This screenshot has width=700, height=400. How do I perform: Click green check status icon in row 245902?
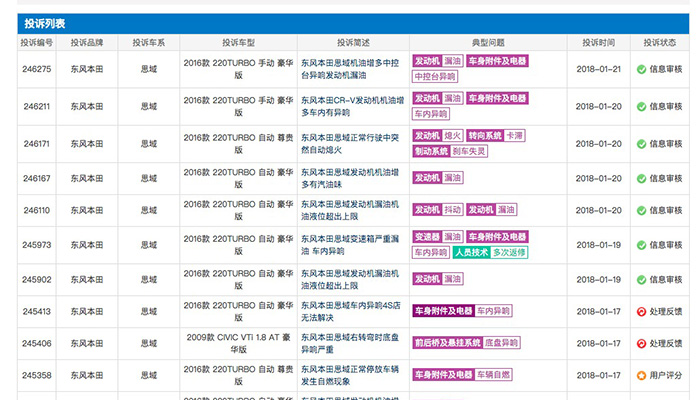[642, 280]
